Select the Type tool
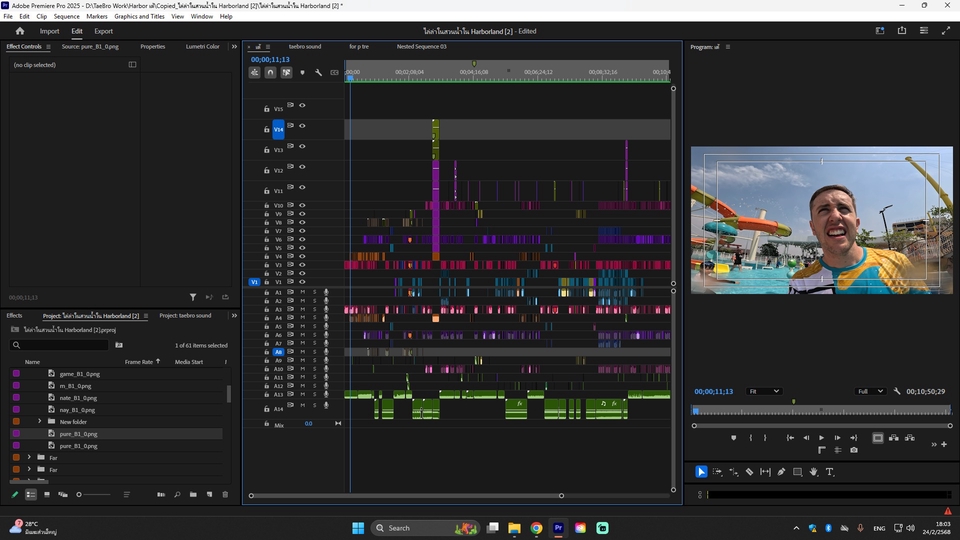 coord(829,472)
